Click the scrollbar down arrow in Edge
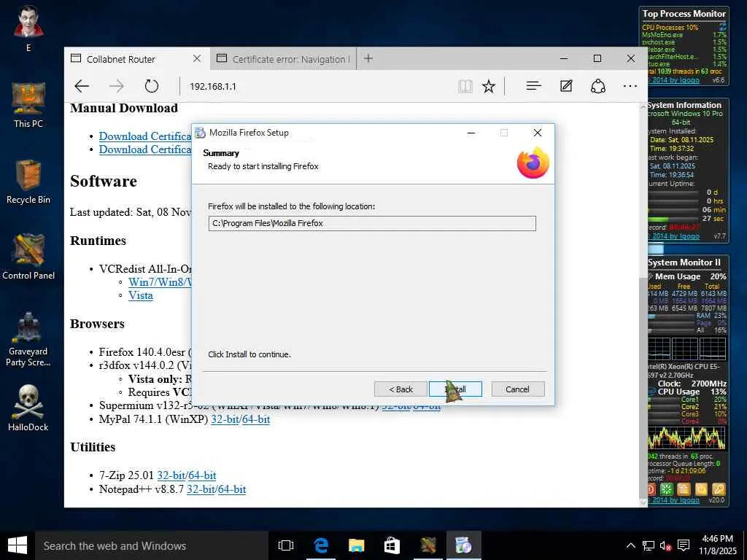 pyautogui.click(x=643, y=502)
